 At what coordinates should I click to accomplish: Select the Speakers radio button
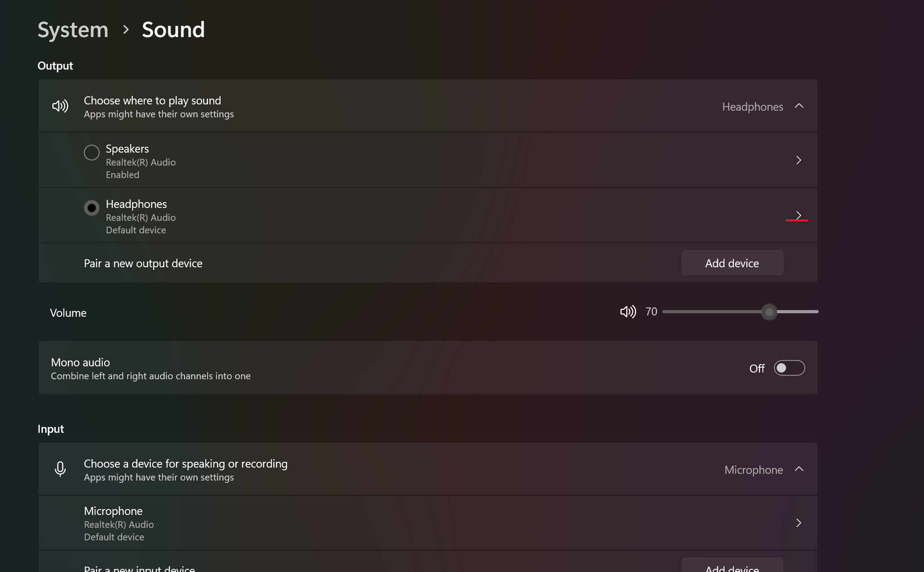coord(92,153)
